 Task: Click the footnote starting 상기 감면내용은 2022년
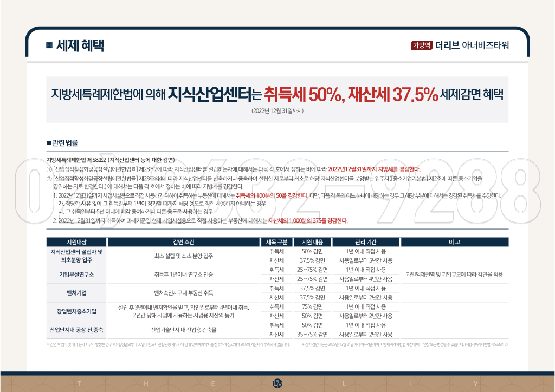coord(405,344)
